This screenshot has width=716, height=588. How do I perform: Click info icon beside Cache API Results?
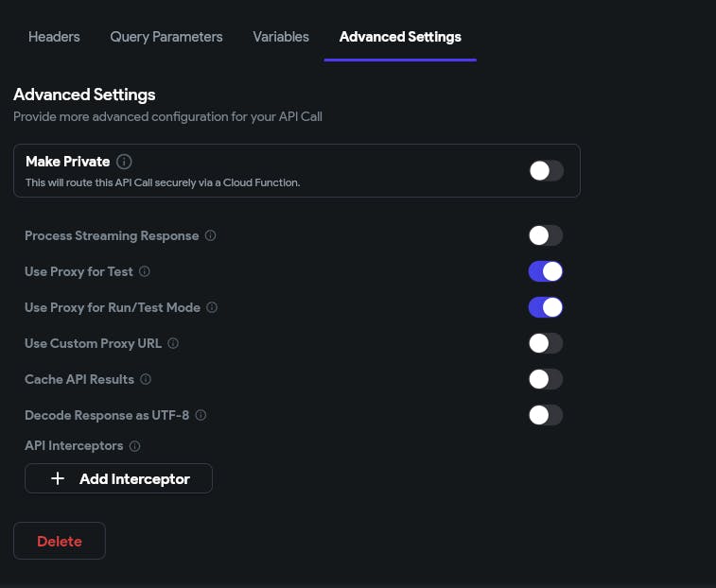click(146, 379)
